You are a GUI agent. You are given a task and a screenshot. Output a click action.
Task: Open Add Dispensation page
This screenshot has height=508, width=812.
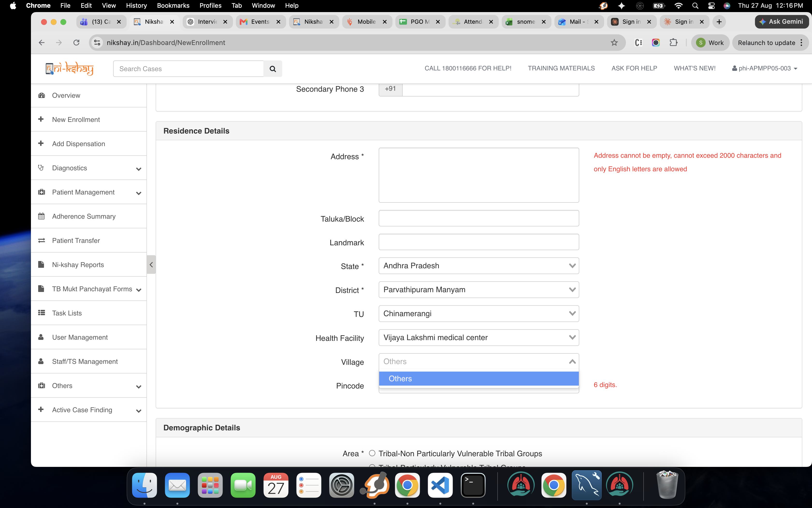pyautogui.click(x=89, y=144)
